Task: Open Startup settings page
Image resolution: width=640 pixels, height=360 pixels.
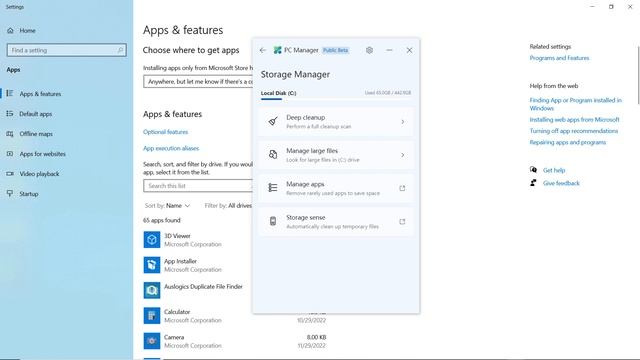Action: [29, 194]
